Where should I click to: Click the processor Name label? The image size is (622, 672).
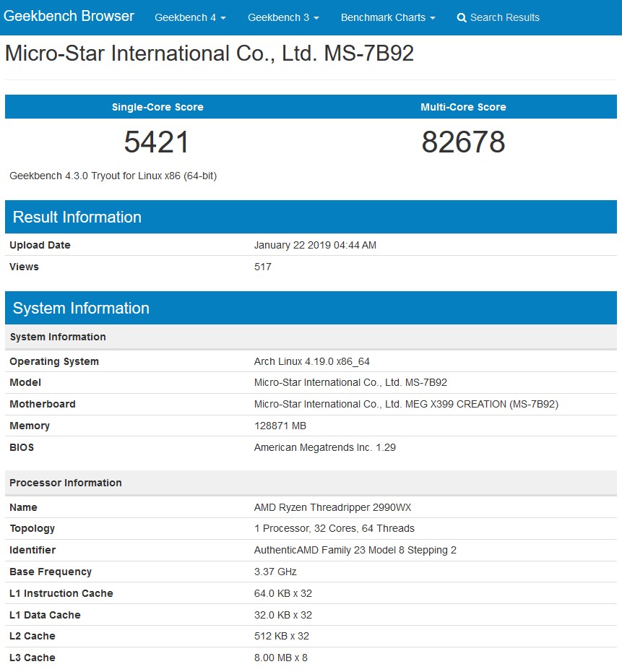(23, 507)
